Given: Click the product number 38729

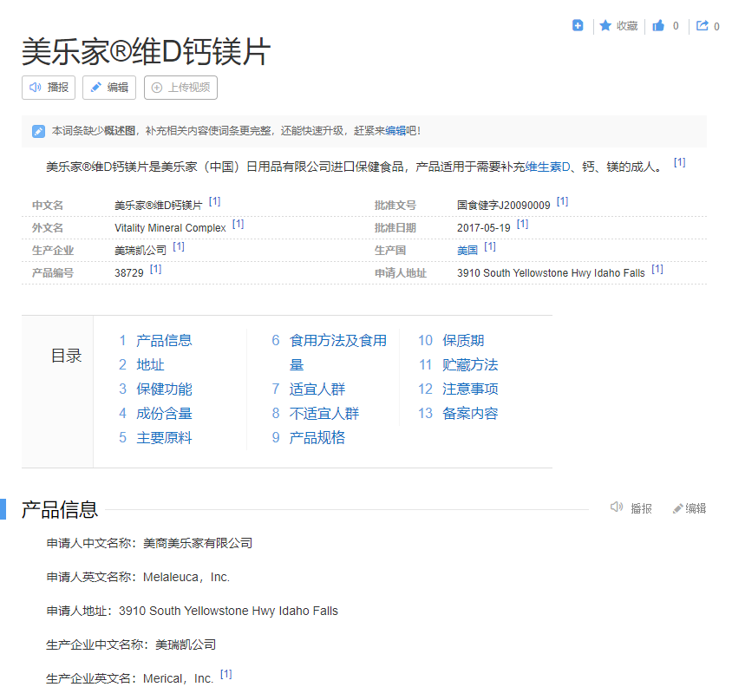Looking at the screenshot, I should pos(129,273).
